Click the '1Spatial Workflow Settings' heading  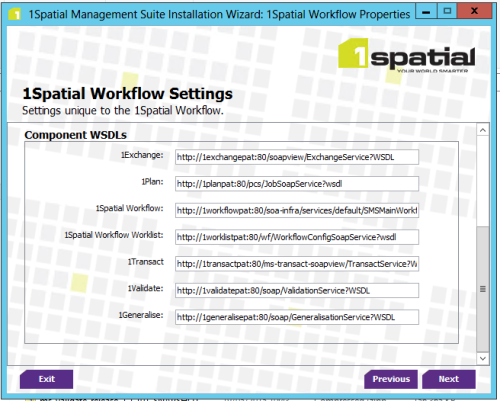(x=128, y=94)
